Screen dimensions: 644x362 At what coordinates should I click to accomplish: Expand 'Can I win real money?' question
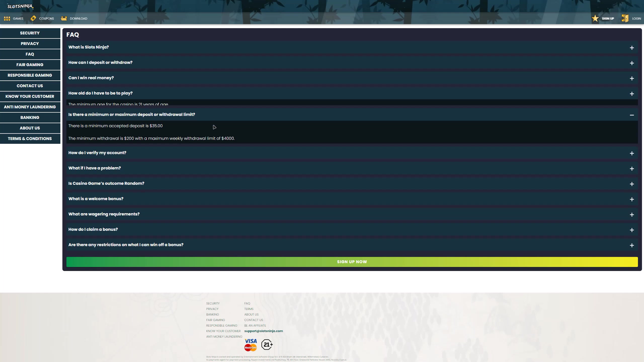pyautogui.click(x=632, y=78)
